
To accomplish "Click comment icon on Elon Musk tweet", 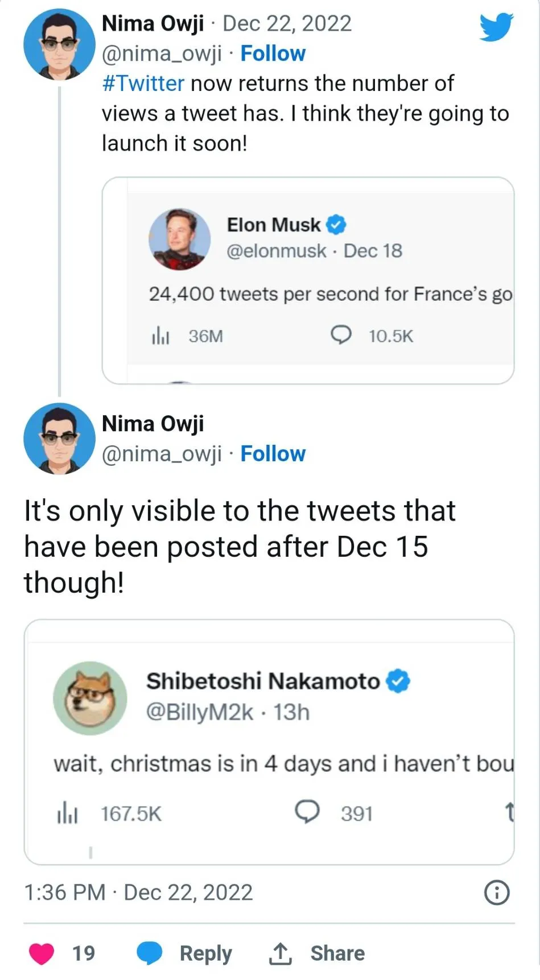I will [x=341, y=335].
